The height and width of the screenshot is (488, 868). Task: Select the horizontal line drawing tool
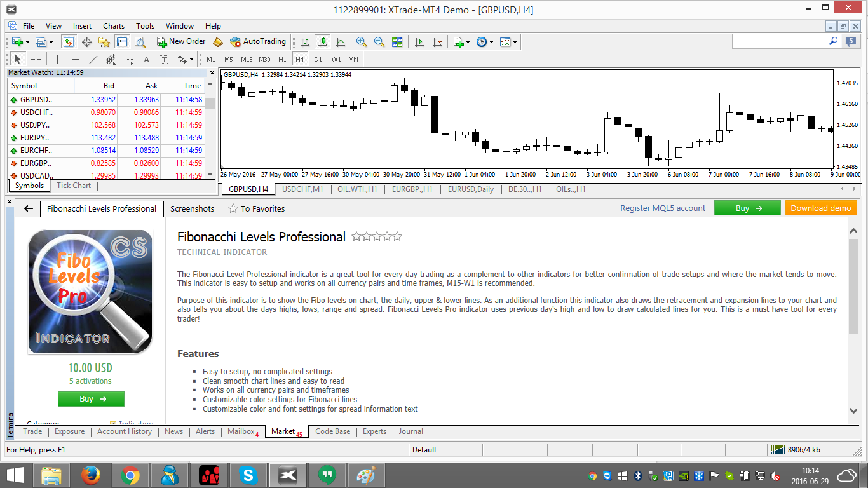[76, 59]
